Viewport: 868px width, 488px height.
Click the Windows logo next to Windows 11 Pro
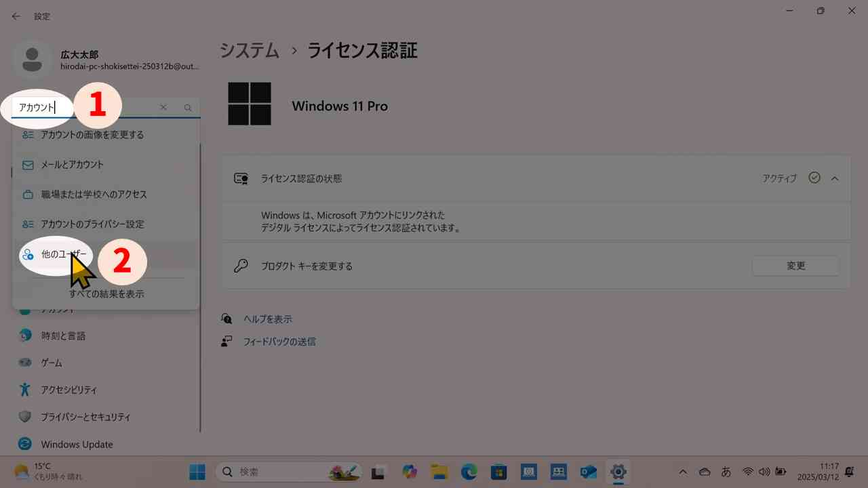(250, 104)
